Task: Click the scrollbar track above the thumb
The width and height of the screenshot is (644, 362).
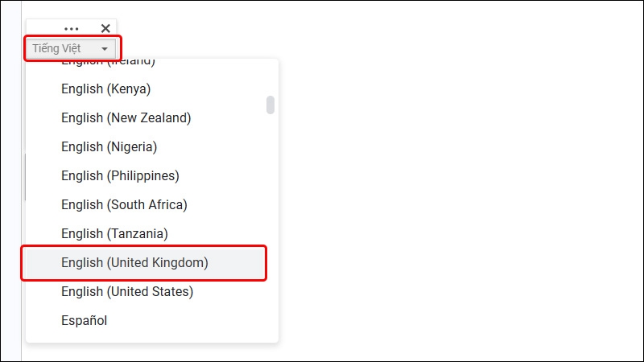Action: (270, 78)
